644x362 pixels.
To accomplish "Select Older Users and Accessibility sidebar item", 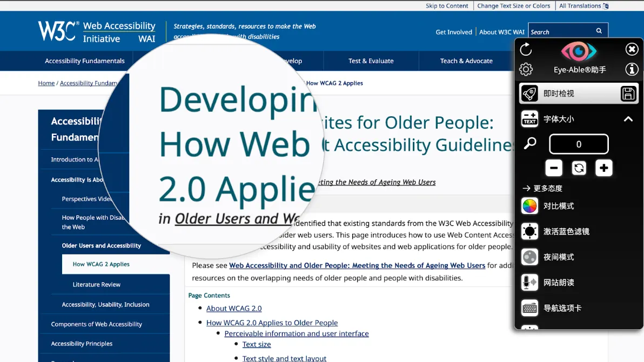I will pos(101,246).
